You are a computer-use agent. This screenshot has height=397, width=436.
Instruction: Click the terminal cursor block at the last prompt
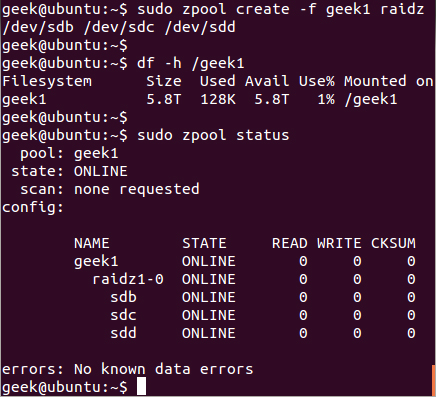pyautogui.click(x=141, y=387)
